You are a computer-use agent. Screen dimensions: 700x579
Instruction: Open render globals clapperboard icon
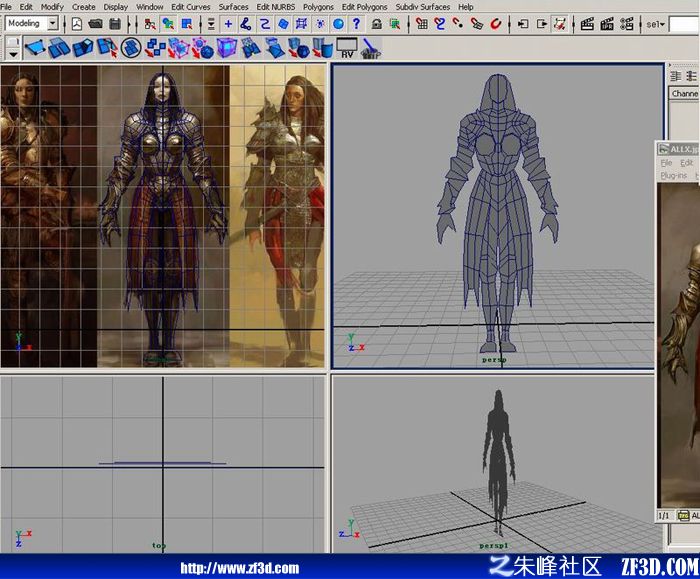pyautogui.click(x=626, y=24)
